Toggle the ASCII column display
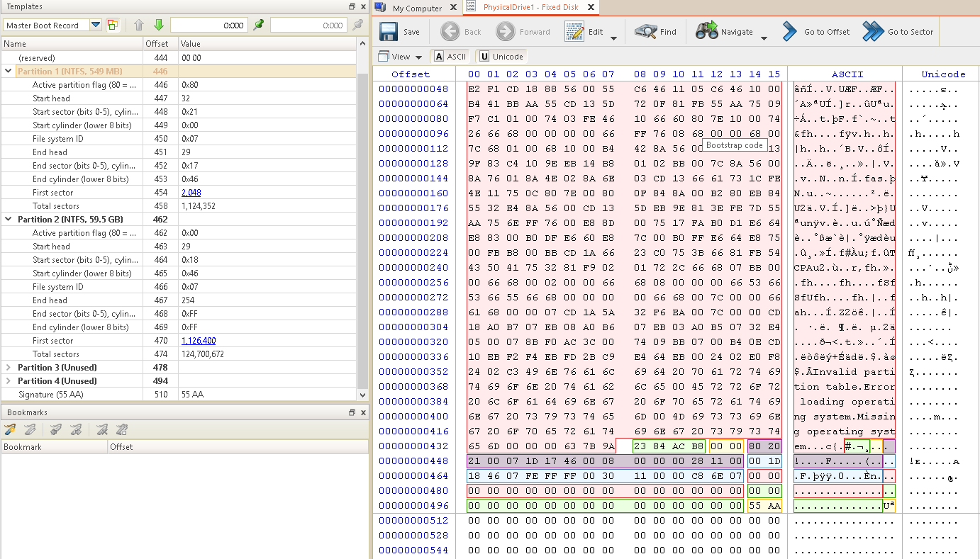 (450, 57)
